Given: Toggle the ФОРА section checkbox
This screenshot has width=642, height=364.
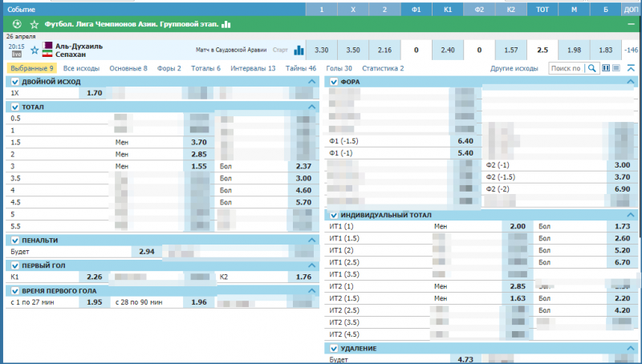Looking at the screenshot, I should coord(331,82).
